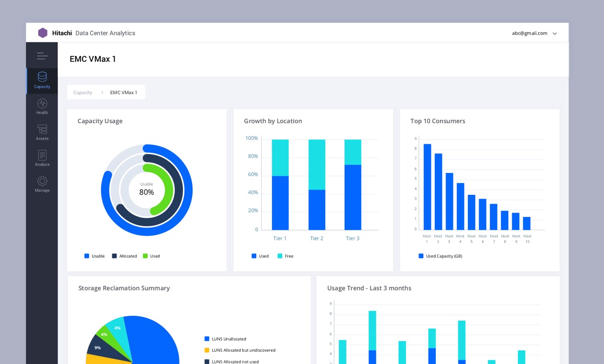Select the Capacity database icon
The image size is (604, 364).
(42, 77)
